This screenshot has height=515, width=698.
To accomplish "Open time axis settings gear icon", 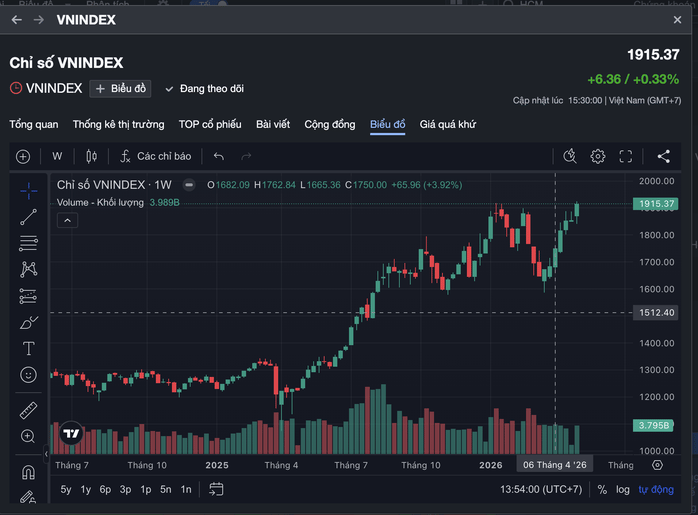I will [x=657, y=465].
